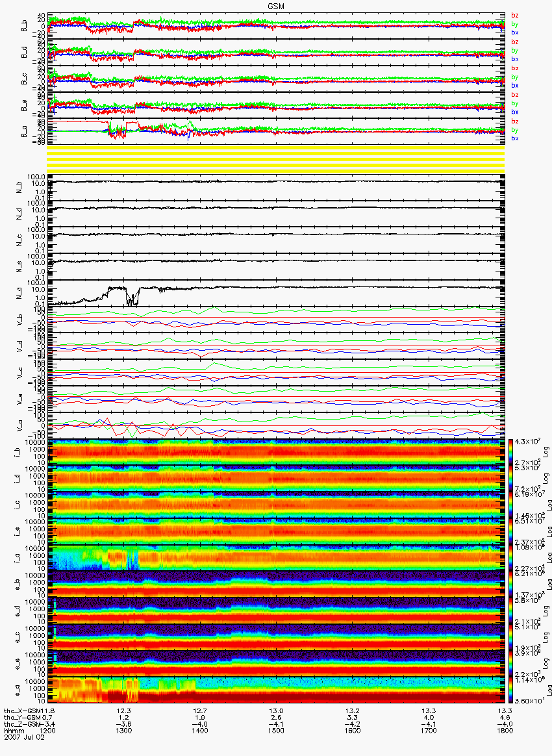Screen dimensions: 552x756
Task: Select the blue bx legend label beside B_b
Action: [515, 32]
